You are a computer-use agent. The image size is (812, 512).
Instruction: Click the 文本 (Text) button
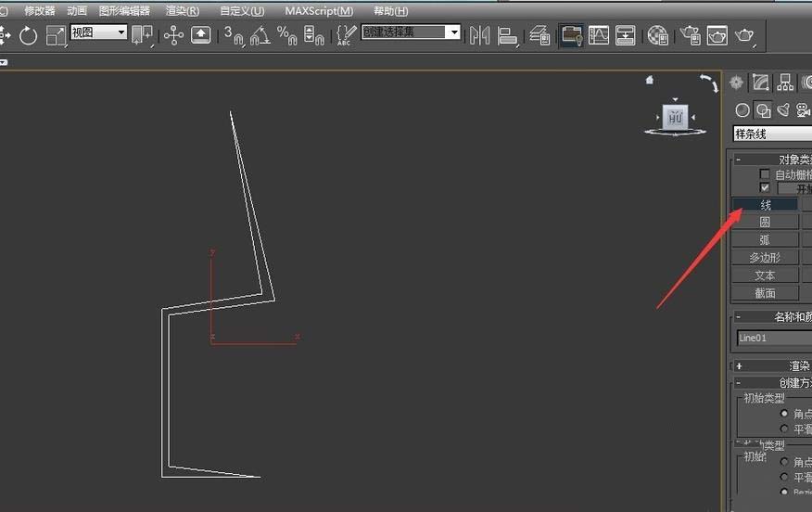[x=765, y=275]
